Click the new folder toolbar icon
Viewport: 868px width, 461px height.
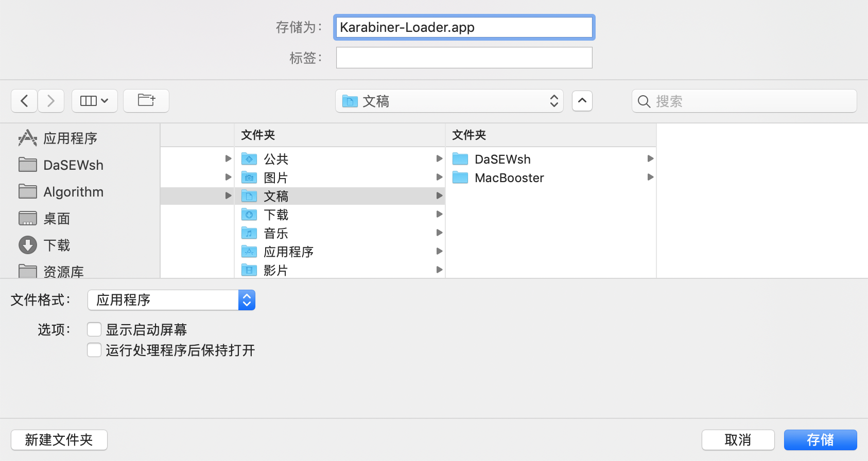pos(146,101)
